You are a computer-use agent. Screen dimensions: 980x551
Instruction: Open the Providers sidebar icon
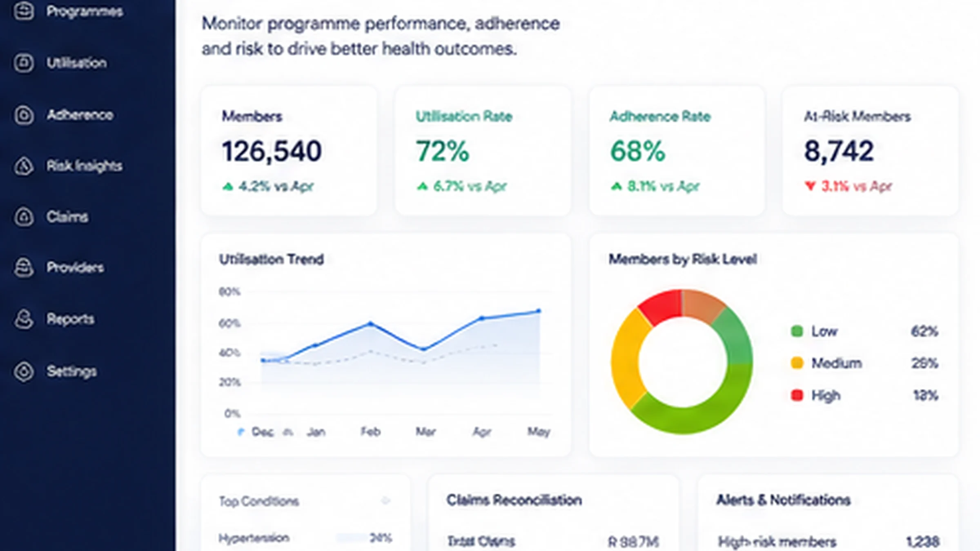point(24,268)
